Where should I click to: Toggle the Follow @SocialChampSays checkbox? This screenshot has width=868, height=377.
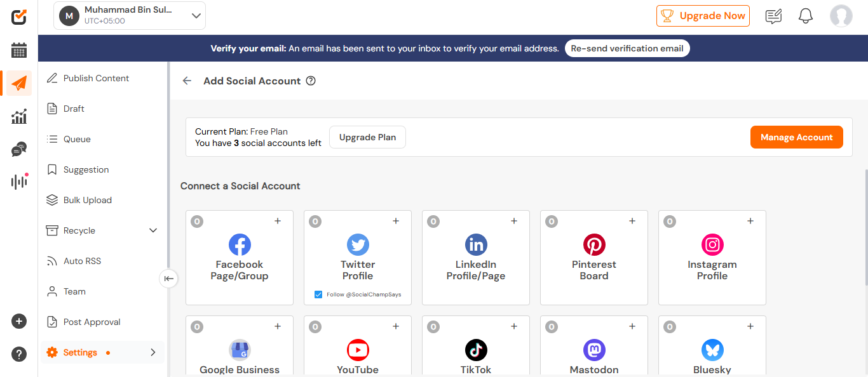pos(318,294)
